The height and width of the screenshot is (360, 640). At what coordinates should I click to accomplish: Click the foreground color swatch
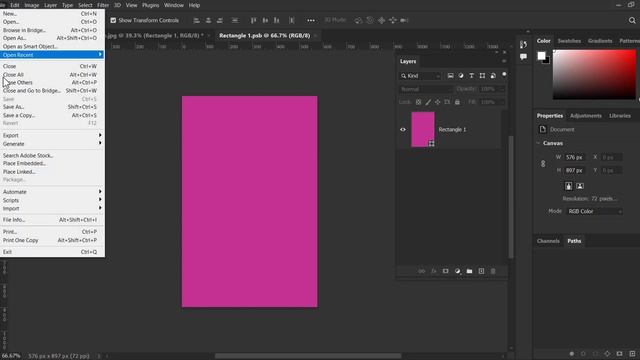[541, 56]
